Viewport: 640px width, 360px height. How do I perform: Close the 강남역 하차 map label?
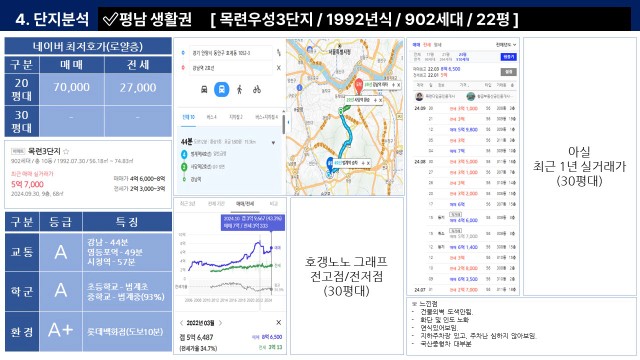coord(399,85)
